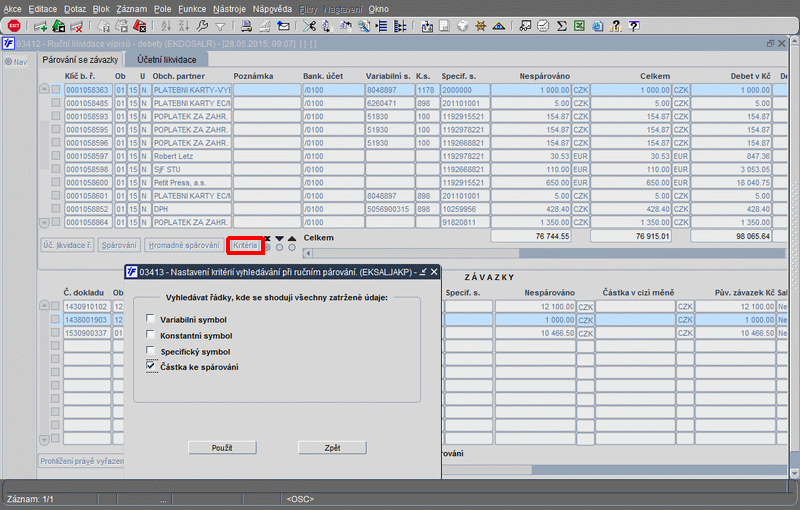
Task: Click debits table horizontal scrollbar thumb
Action: (x=416, y=253)
